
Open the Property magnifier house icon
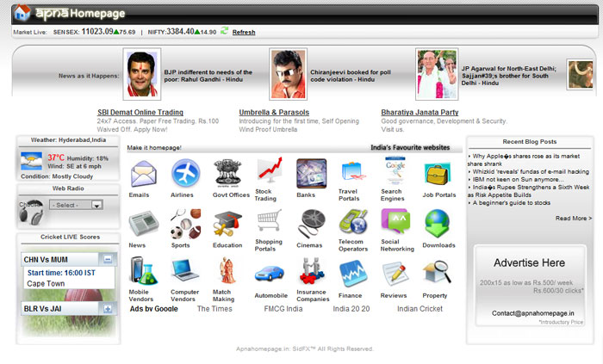(x=438, y=272)
